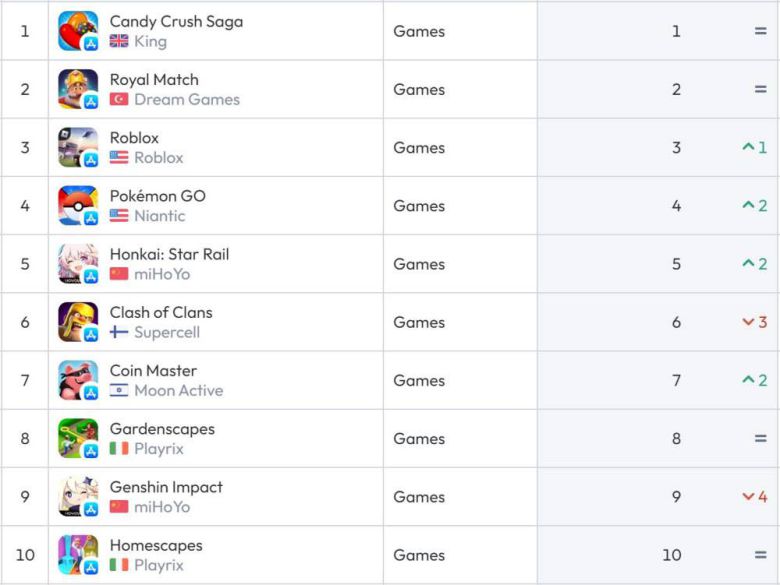Open the Moon Active publisher link
Image resolution: width=780 pixels, height=585 pixels.
(x=178, y=390)
